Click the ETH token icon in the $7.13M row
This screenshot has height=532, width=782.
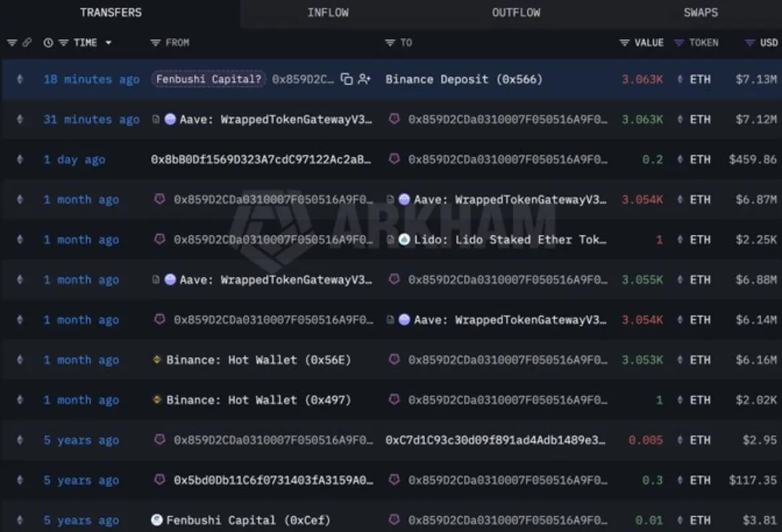[x=680, y=79]
